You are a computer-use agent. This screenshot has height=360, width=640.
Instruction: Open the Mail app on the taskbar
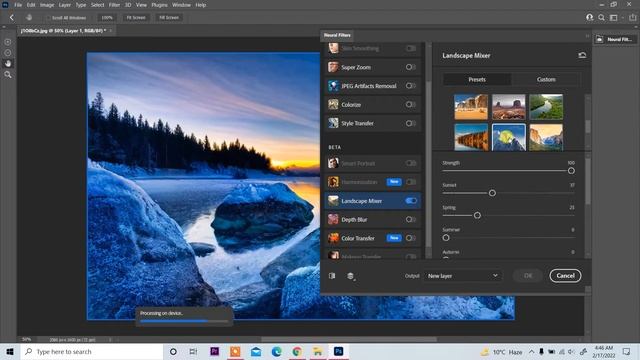pyautogui.click(x=256, y=351)
